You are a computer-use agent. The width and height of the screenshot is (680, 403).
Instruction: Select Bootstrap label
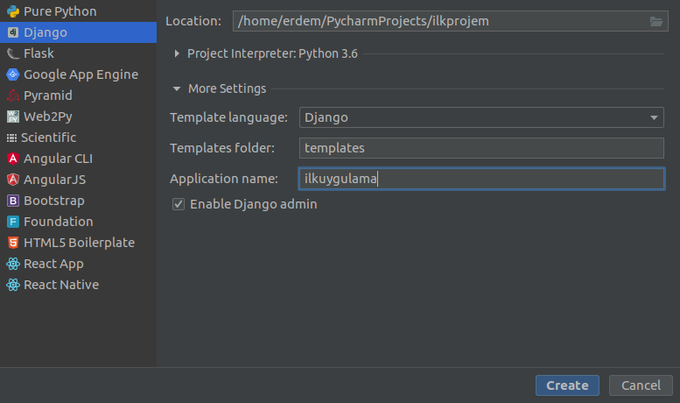pos(54,201)
